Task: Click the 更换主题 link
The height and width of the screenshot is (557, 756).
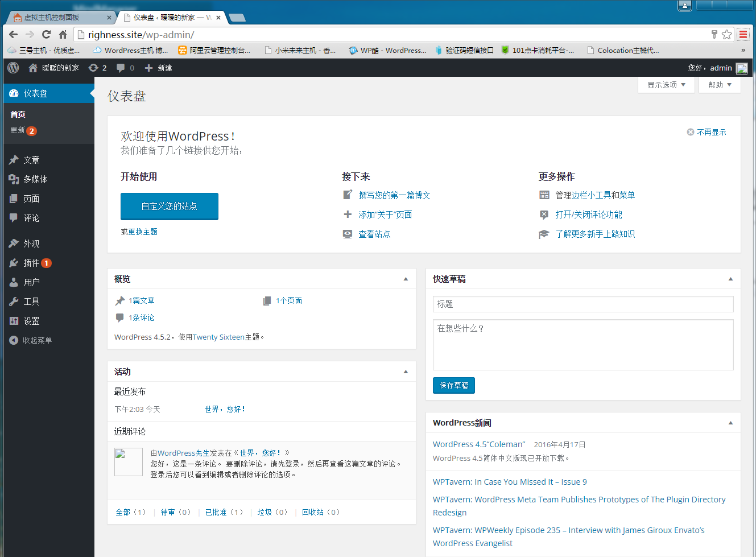Action: pyautogui.click(x=143, y=232)
